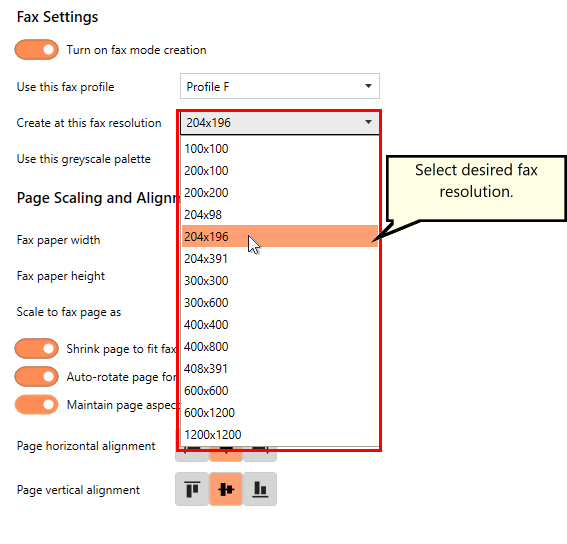Choose 600x600 resolution option
567x544 pixels.
(280, 391)
